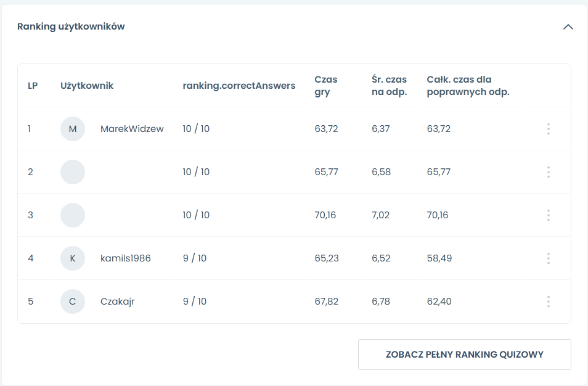Open the three-dot menu for kamils1986
This screenshot has height=386, width=588.
click(x=548, y=258)
